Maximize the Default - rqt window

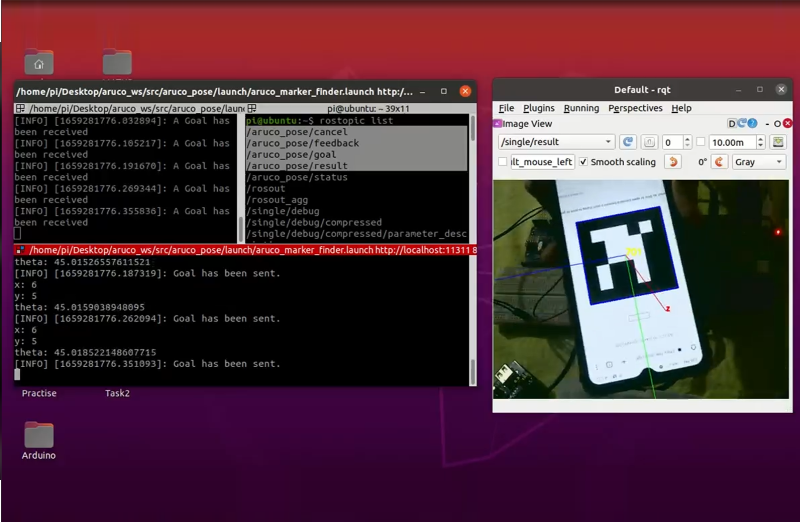pyautogui.click(x=760, y=89)
